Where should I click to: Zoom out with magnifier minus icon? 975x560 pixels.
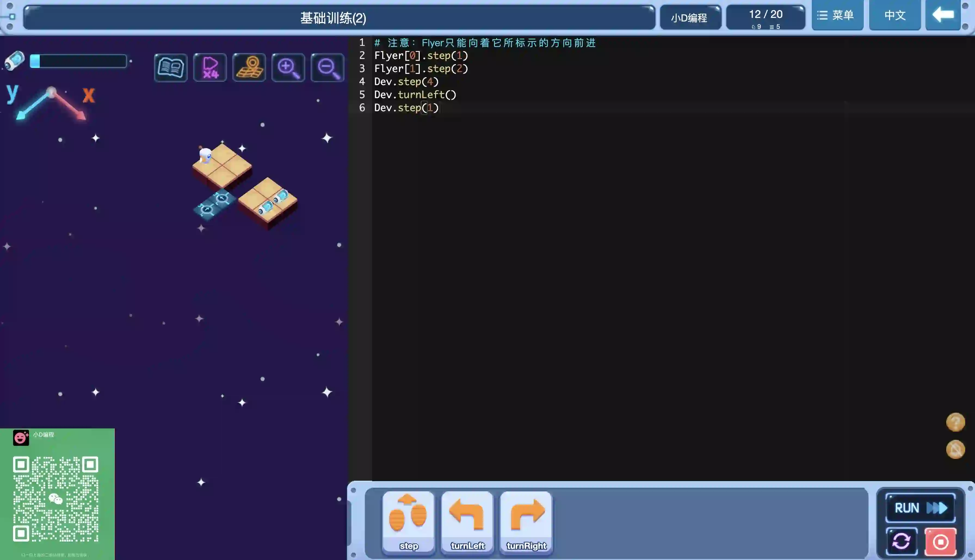(328, 68)
